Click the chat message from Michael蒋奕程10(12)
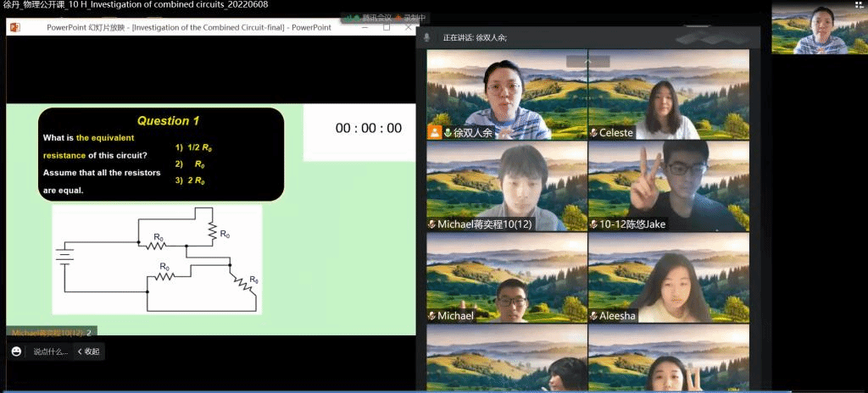The height and width of the screenshot is (393, 868). (x=51, y=333)
